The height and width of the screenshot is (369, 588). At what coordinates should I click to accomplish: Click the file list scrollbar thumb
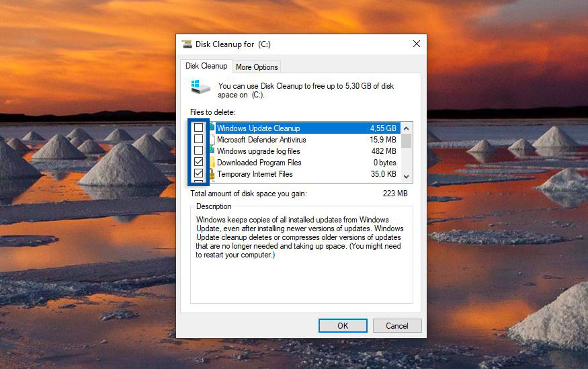[x=406, y=141]
